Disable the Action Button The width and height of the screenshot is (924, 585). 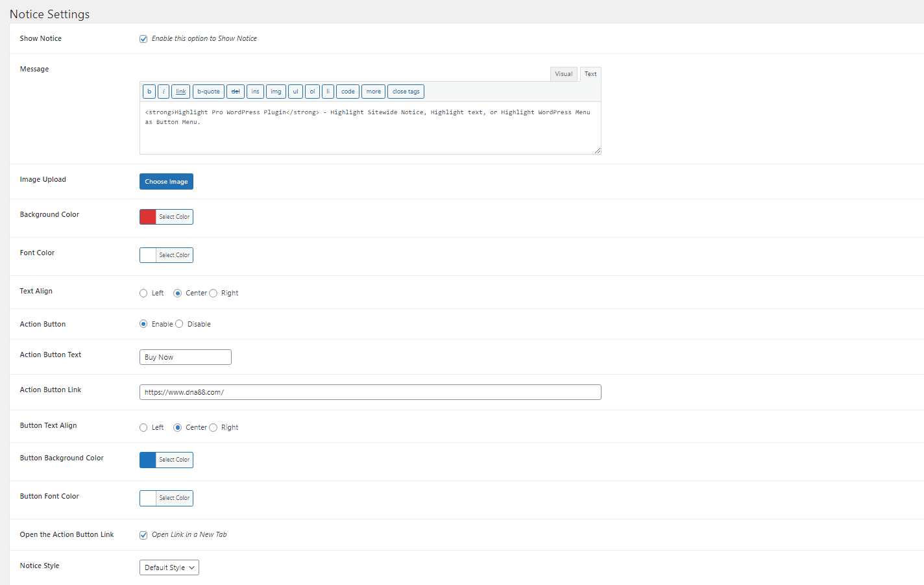(179, 324)
